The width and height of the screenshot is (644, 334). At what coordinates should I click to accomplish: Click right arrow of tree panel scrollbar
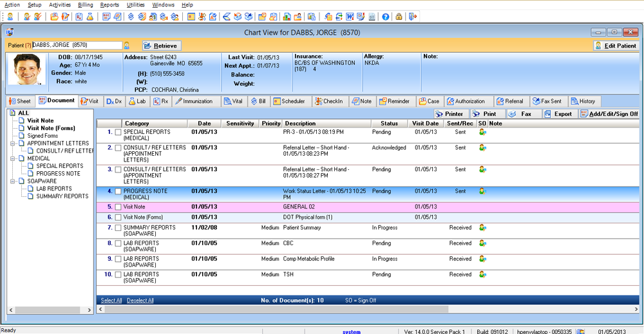coord(90,310)
